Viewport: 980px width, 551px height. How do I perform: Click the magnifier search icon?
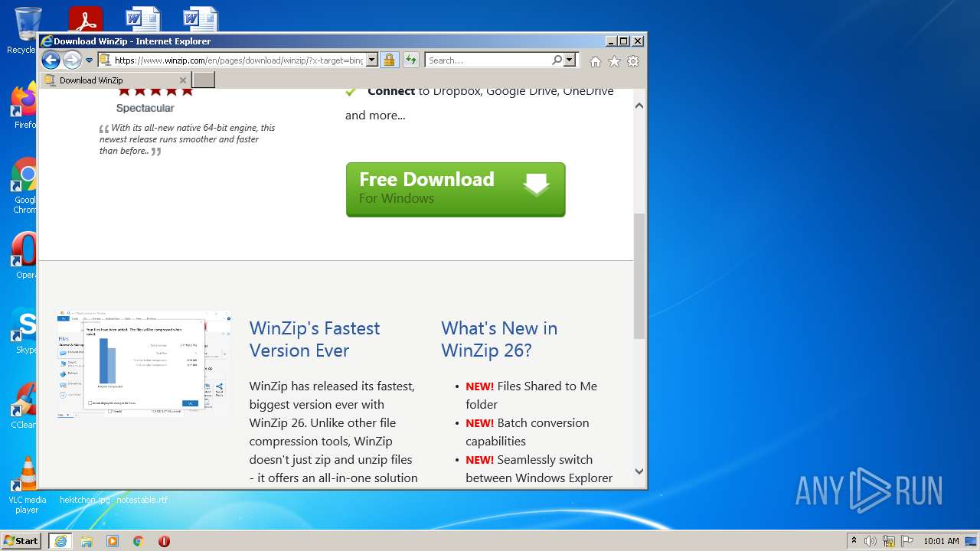point(557,60)
